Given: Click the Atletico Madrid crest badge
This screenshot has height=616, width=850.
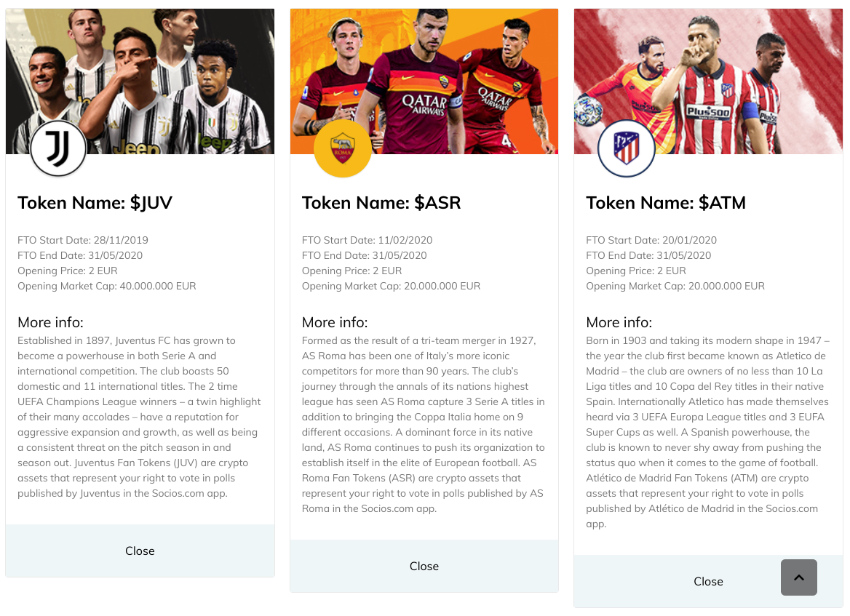Looking at the screenshot, I should point(626,148).
